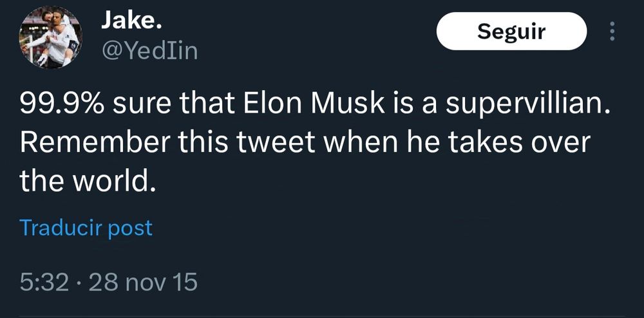Click the 99.9% text in the tweet
Viewport: 644px width, 318px height.
(61, 106)
